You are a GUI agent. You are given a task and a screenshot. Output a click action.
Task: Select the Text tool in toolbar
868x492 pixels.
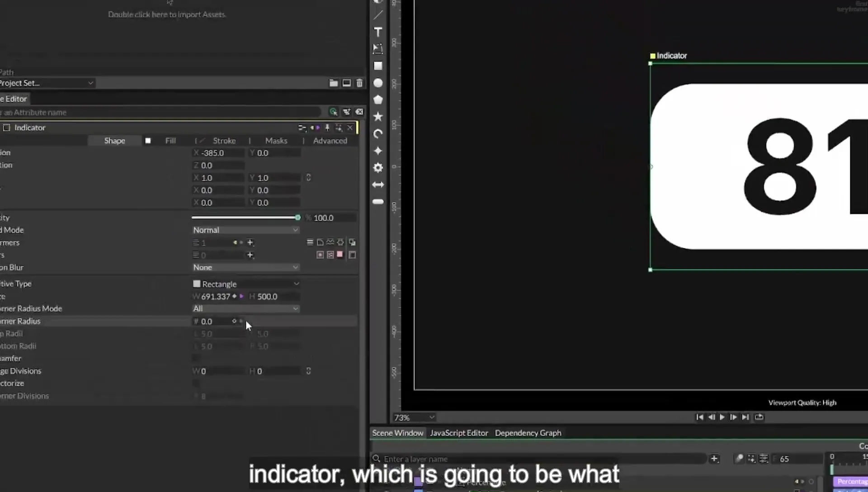pyautogui.click(x=378, y=32)
